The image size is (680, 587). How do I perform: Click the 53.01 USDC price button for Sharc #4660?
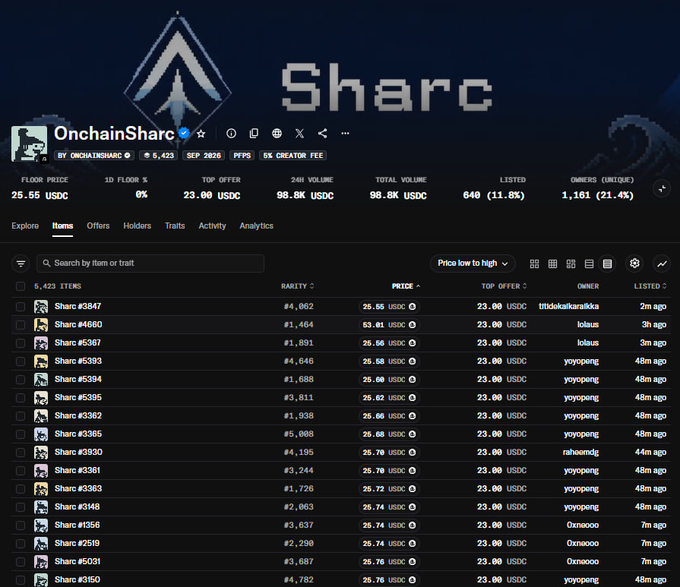pos(389,325)
